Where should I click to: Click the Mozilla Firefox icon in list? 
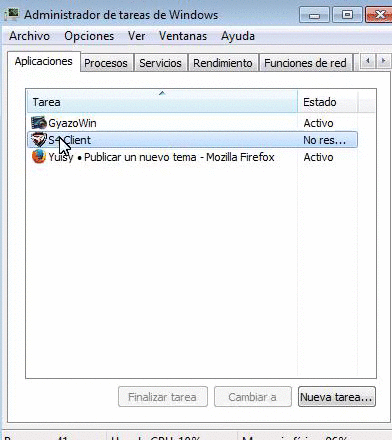39,157
